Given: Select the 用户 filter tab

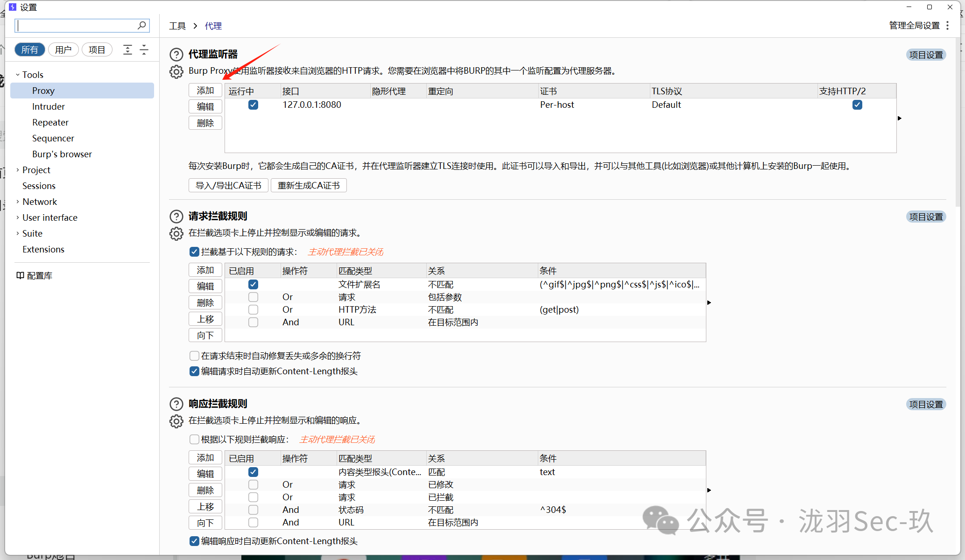Looking at the screenshot, I should pyautogui.click(x=63, y=49).
